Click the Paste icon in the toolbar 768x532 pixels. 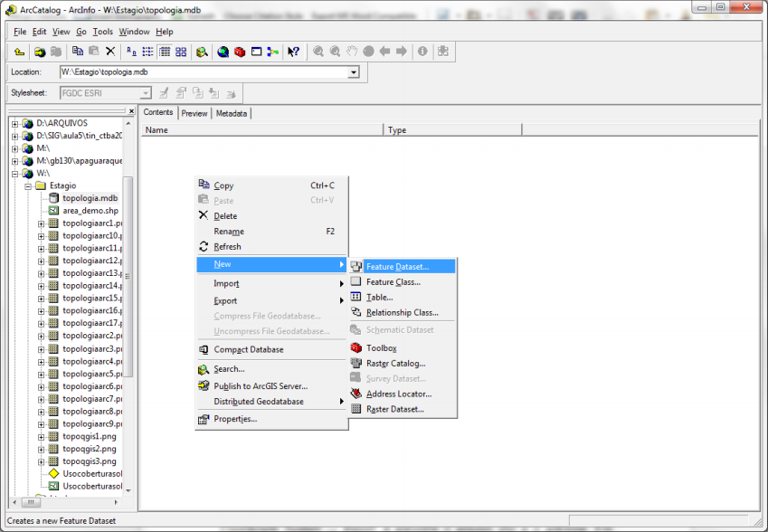tap(94, 51)
